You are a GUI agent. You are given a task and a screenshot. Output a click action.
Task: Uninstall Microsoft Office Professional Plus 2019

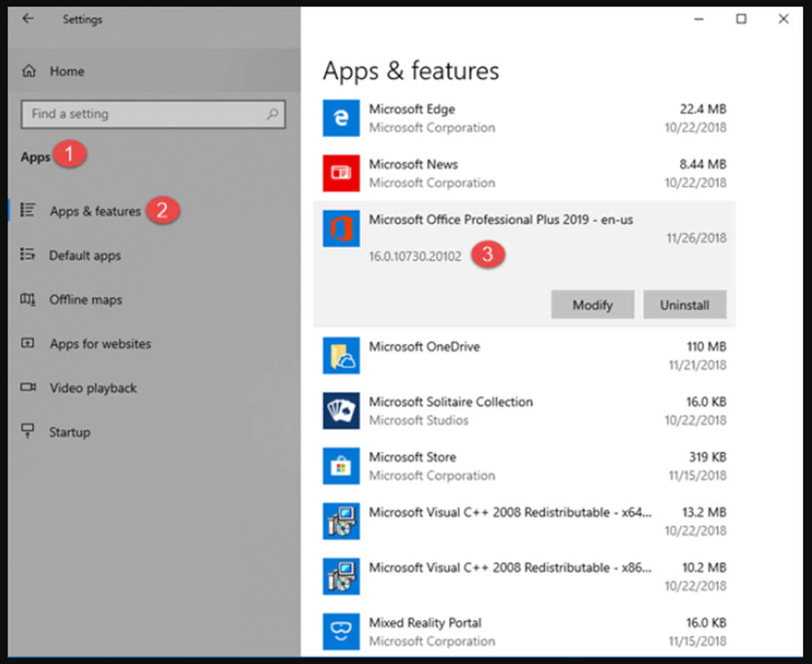[684, 305]
